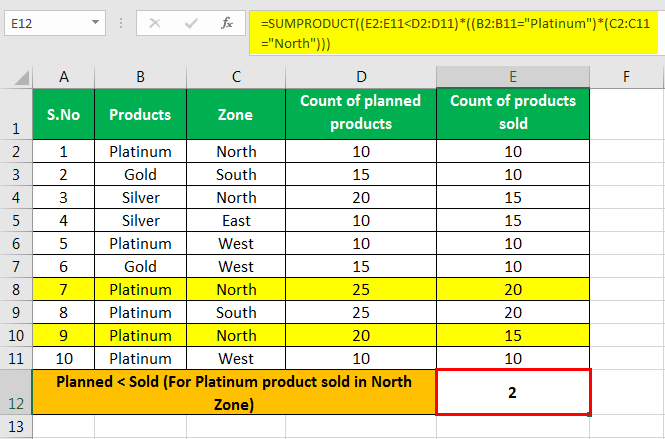The height and width of the screenshot is (439, 665).
Task: Click into the SUMPRODUCT formula text
Action: pyautogui.click(x=455, y=34)
